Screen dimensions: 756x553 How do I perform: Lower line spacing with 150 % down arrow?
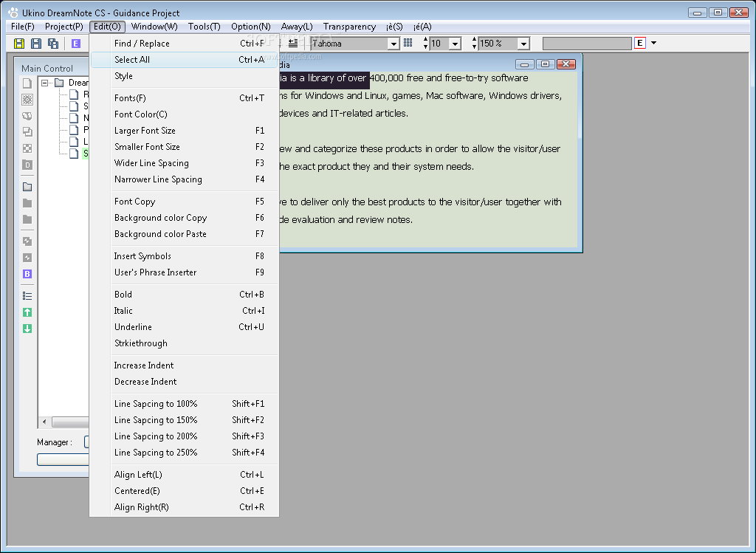click(x=475, y=47)
